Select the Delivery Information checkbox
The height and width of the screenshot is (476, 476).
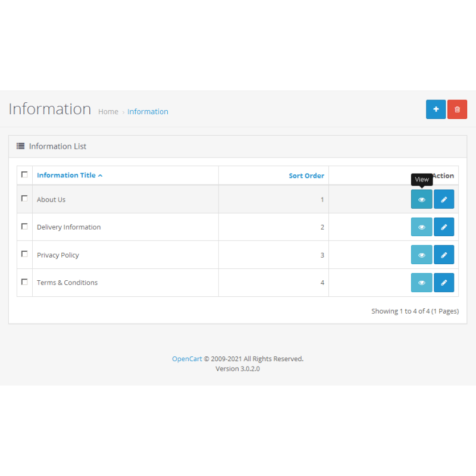pos(24,227)
